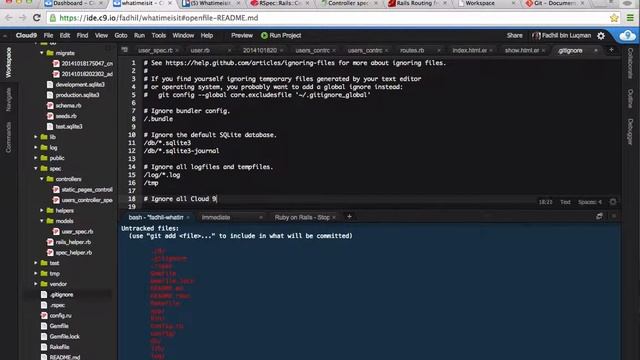Reload the browser page

pos(37,18)
